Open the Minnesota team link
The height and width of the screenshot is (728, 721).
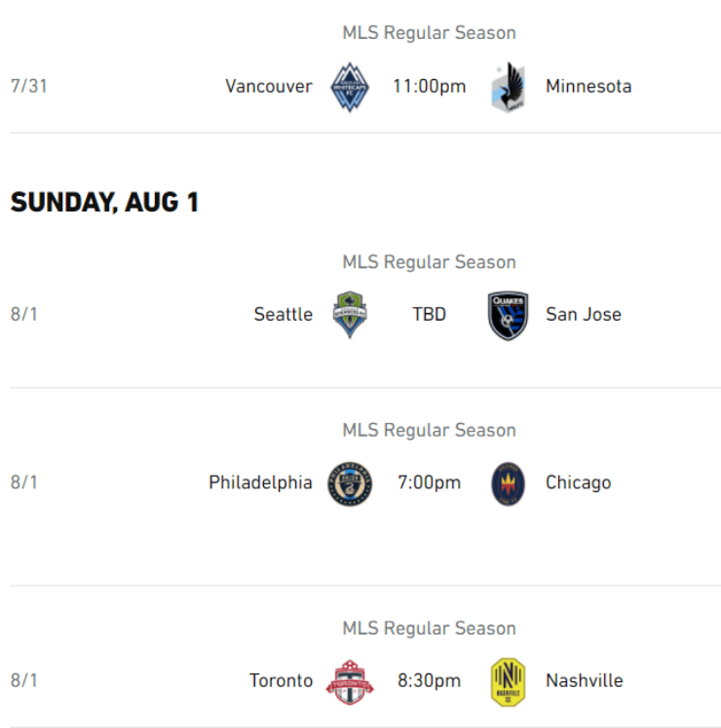pos(588,87)
